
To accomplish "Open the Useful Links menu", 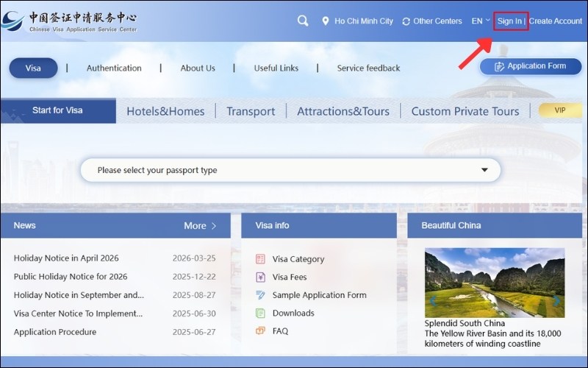I will [276, 68].
